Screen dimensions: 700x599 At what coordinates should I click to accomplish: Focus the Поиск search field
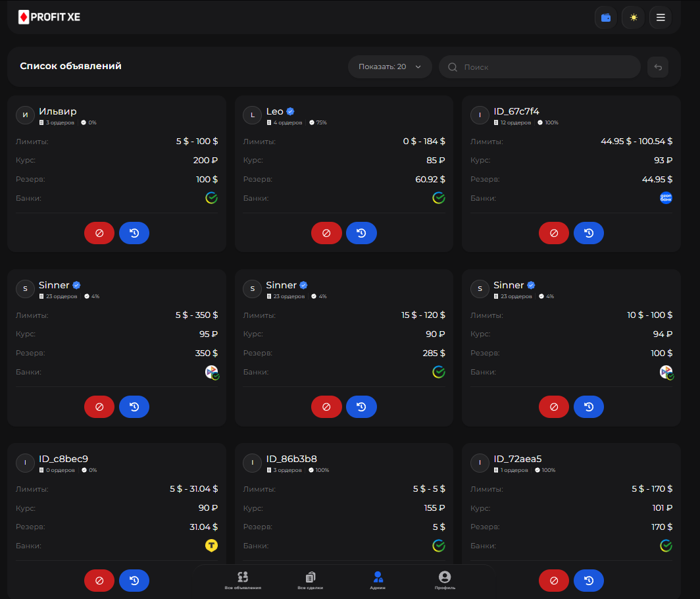click(x=539, y=66)
